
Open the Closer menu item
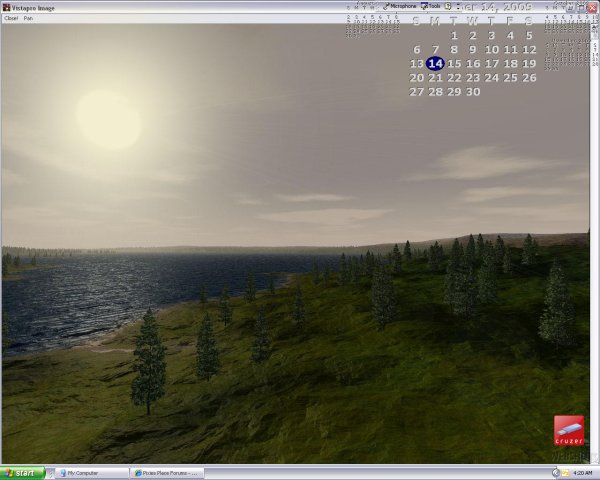click(11, 18)
